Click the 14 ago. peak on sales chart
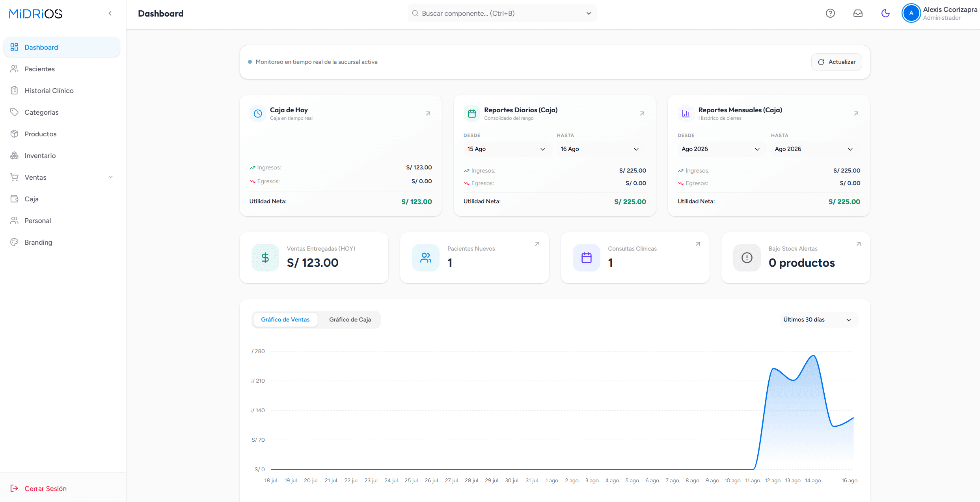This screenshot has height=502, width=980. [814, 356]
